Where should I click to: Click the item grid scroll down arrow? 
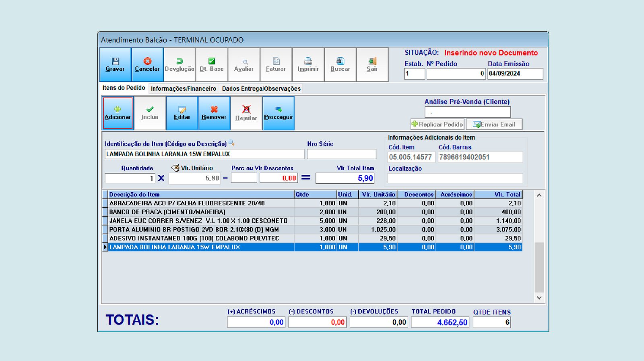click(539, 298)
